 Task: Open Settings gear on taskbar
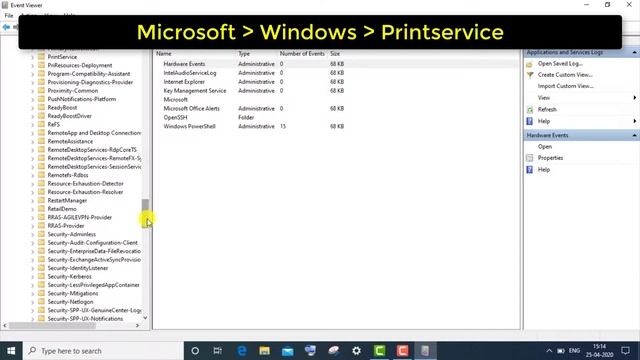(356, 351)
